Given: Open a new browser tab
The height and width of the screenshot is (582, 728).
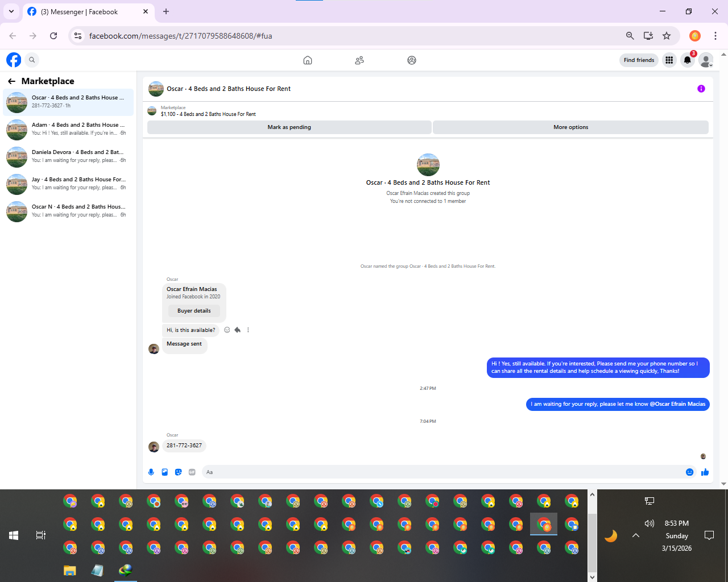Looking at the screenshot, I should click(166, 11).
